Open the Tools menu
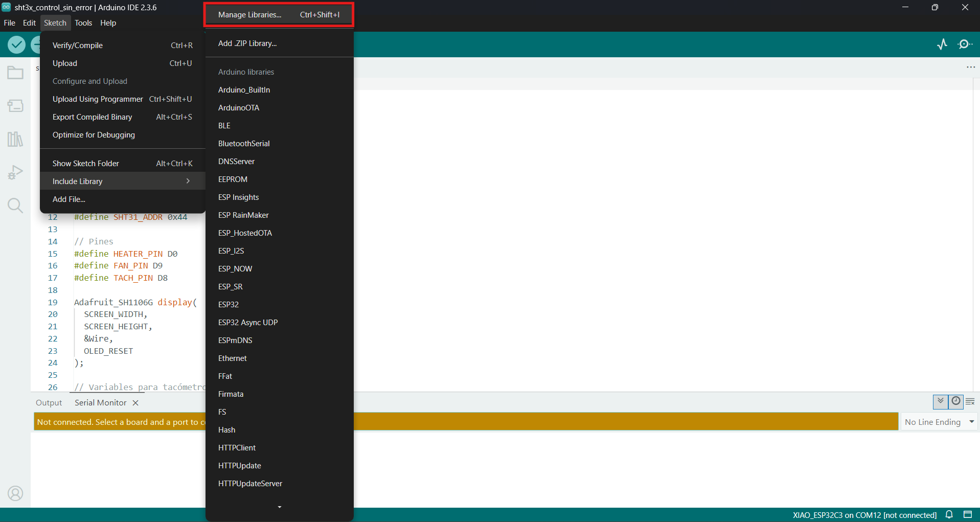 [x=83, y=23]
